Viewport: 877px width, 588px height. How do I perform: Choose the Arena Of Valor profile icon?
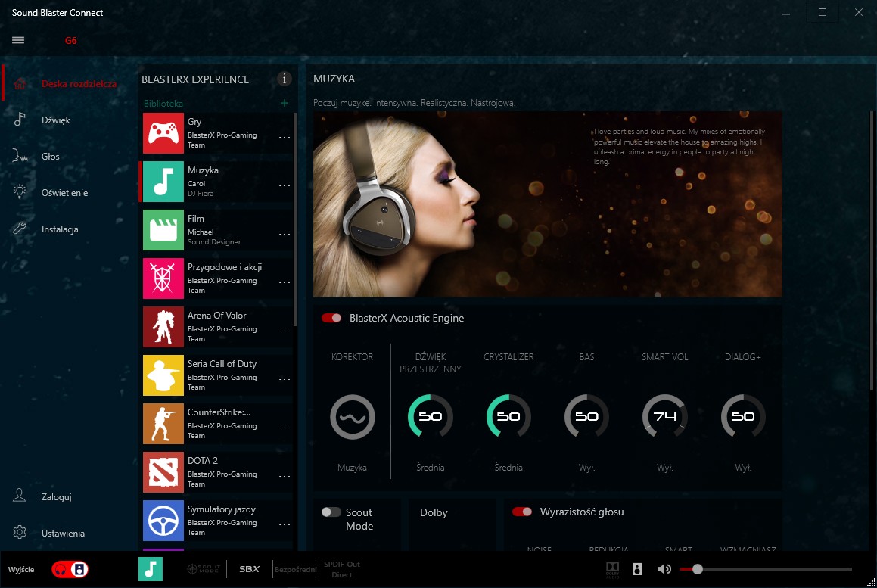click(163, 327)
